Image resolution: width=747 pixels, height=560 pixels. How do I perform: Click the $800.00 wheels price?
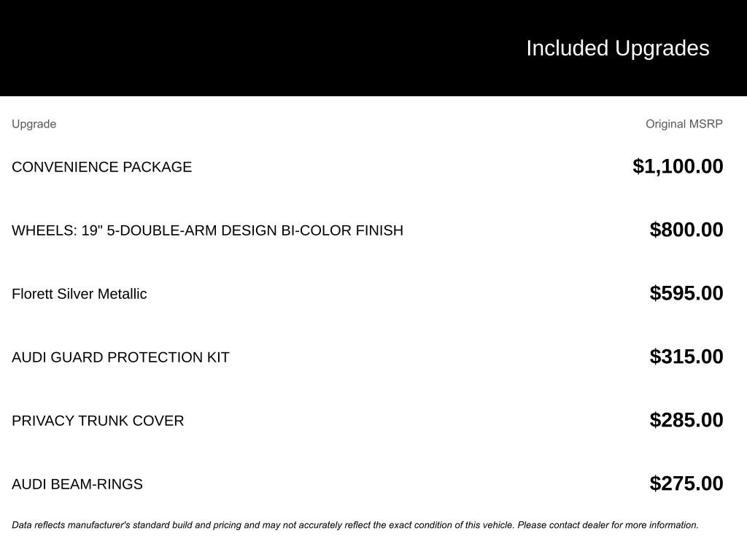[686, 230]
